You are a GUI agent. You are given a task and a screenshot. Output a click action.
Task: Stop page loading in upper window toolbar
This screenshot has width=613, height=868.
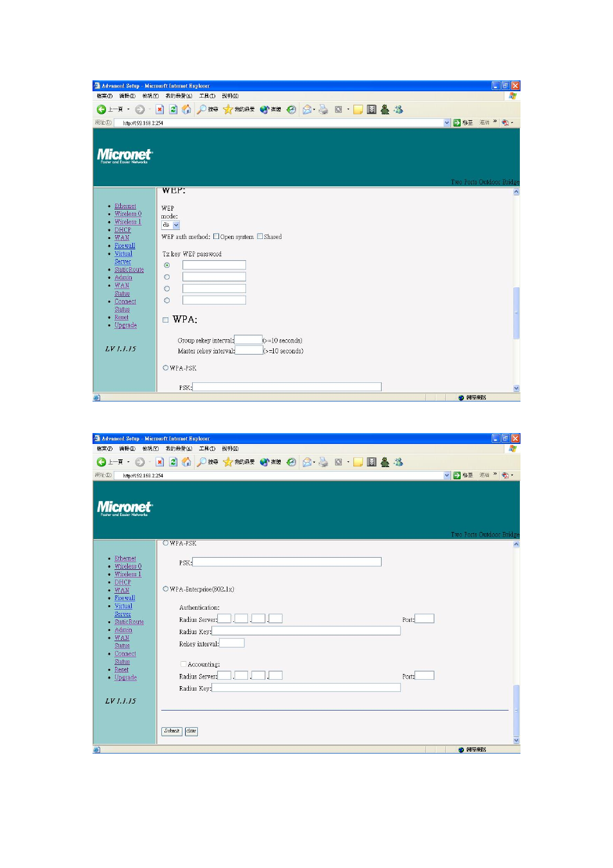(x=160, y=110)
